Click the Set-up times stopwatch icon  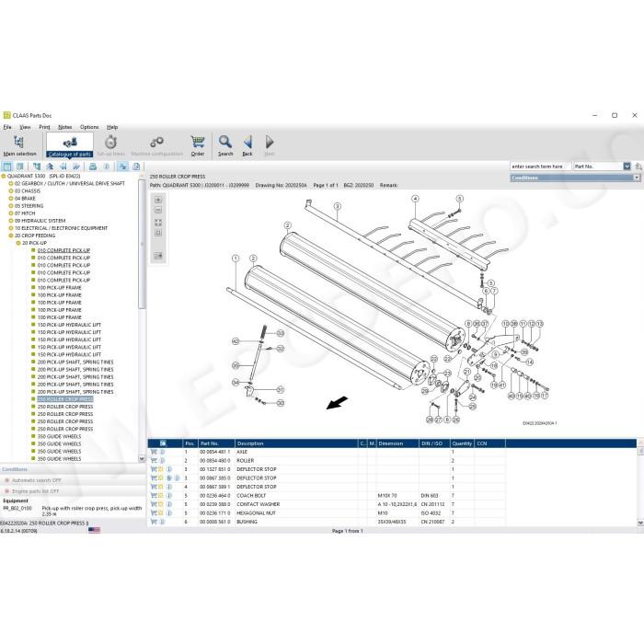(110, 143)
